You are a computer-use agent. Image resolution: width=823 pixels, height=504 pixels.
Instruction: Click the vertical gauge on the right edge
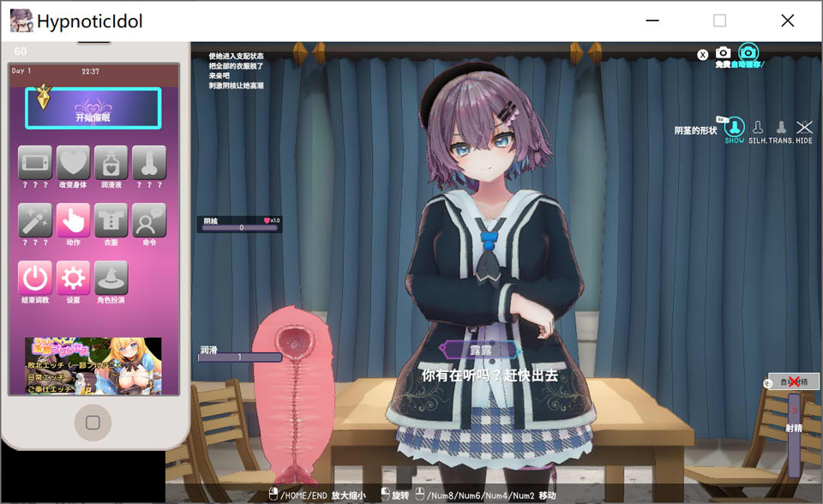coord(794,435)
